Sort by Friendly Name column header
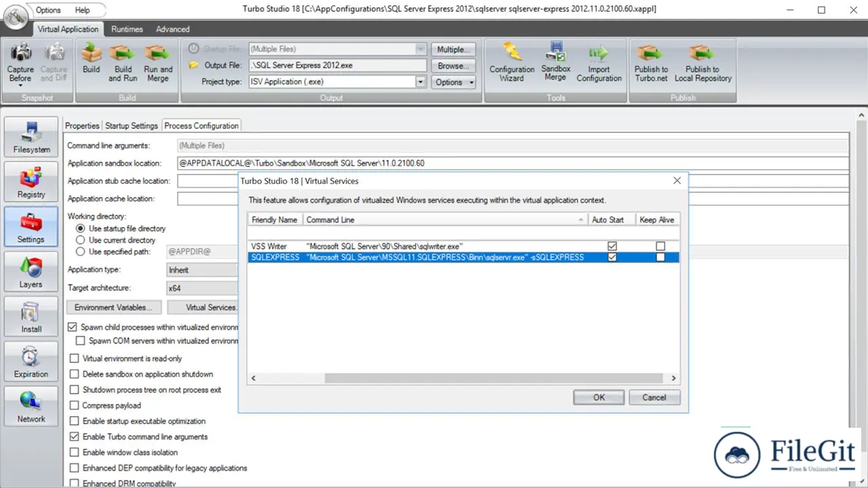 (275, 220)
